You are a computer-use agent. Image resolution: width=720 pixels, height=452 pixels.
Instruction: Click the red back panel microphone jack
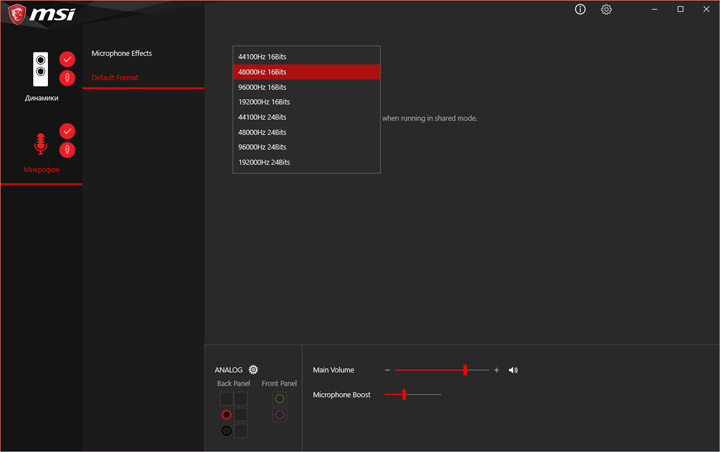coord(226,415)
